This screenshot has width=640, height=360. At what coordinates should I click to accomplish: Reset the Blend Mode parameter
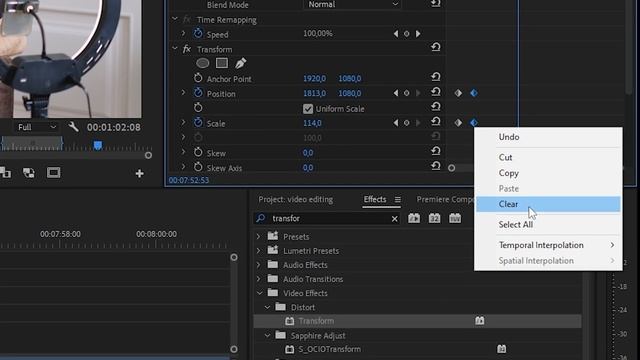436,4
